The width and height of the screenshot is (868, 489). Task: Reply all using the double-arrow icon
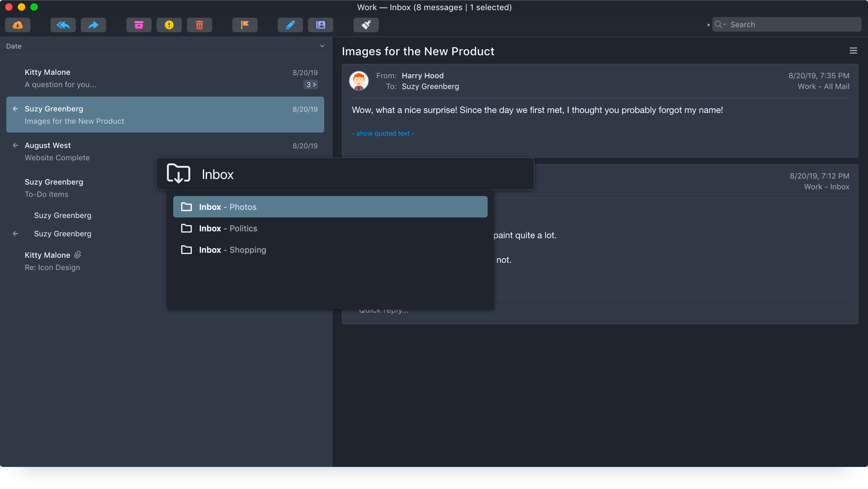[63, 24]
